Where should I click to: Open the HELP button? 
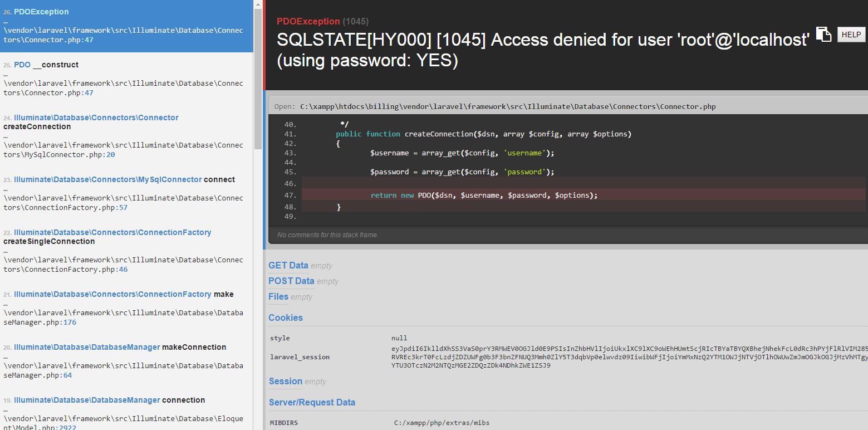click(x=851, y=35)
